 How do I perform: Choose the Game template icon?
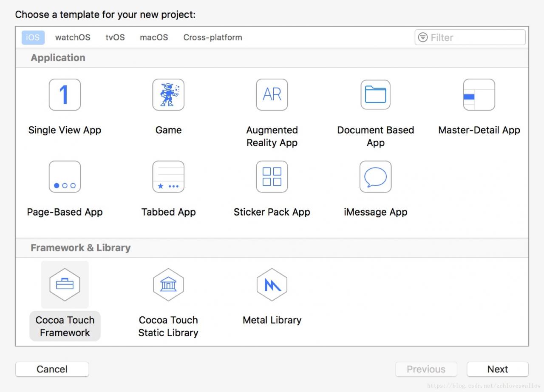tap(168, 95)
